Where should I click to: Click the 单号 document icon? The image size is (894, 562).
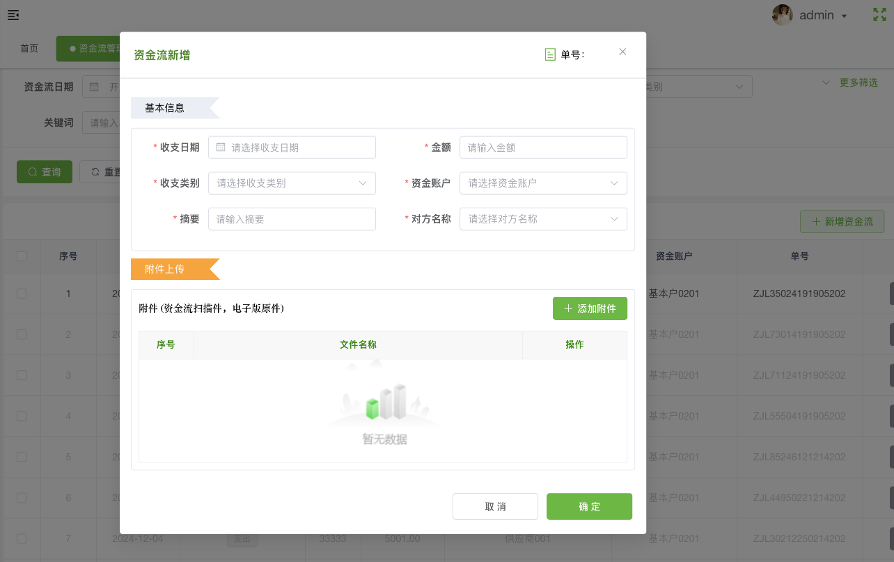click(x=550, y=55)
